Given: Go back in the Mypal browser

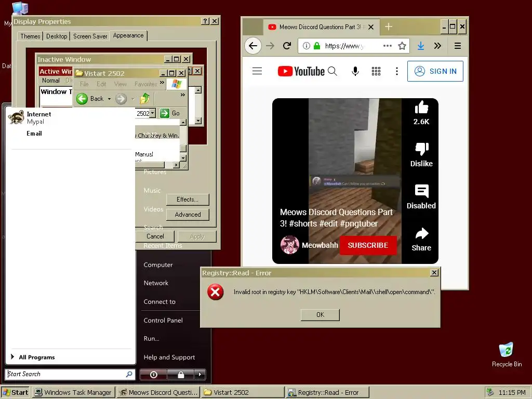Looking at the screenshot, I should pyautogui.click(x=253, y=46).
